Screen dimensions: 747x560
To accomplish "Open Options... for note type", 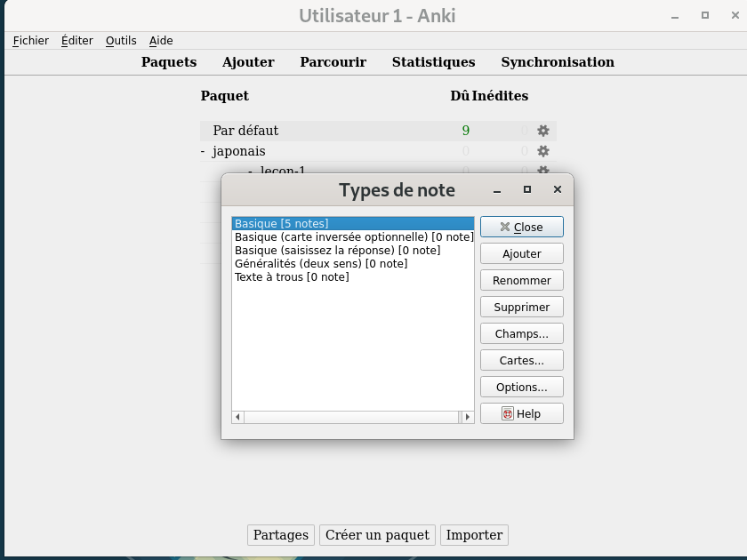I will pos(521,387).
